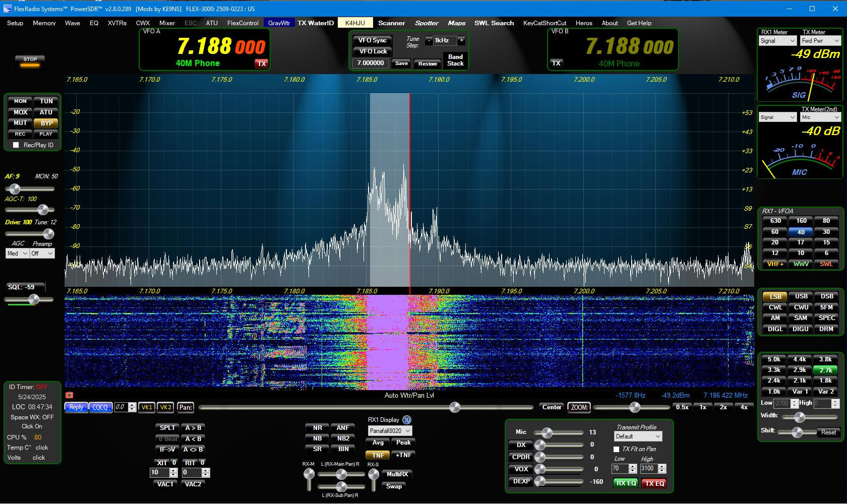Toggle the 3D display icon
847x504 pixels.
click(407, 420)
